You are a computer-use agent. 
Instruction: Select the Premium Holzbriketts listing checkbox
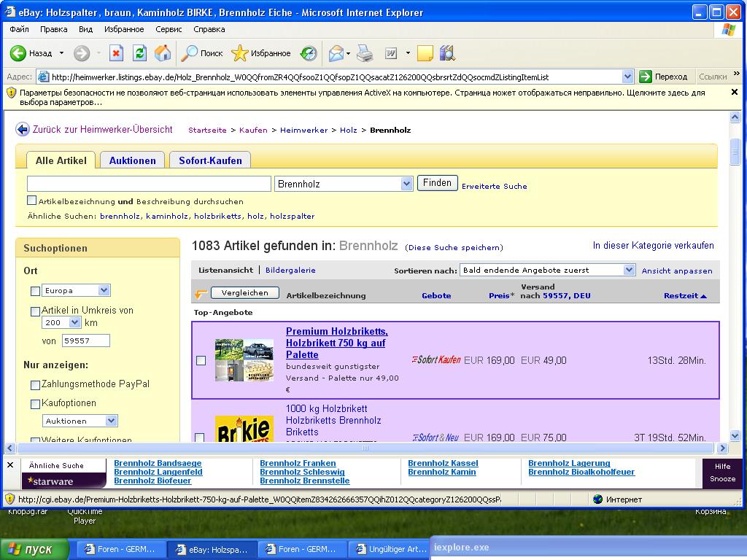(x=201, y=360)
